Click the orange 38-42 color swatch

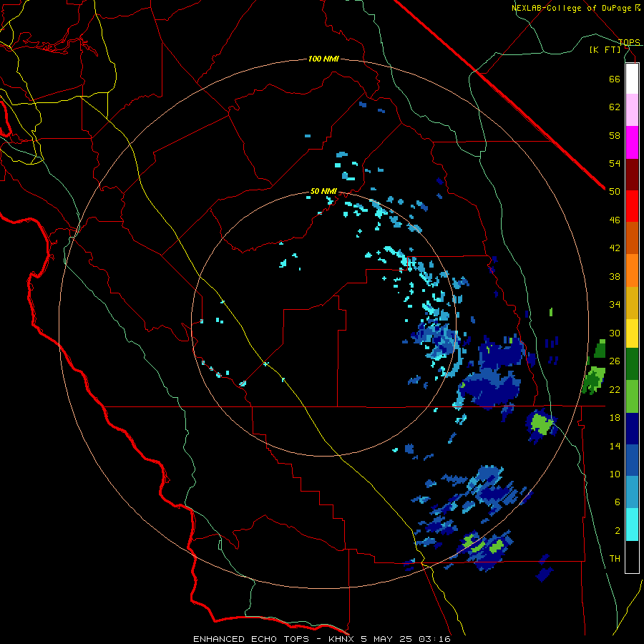coord(632,270)
